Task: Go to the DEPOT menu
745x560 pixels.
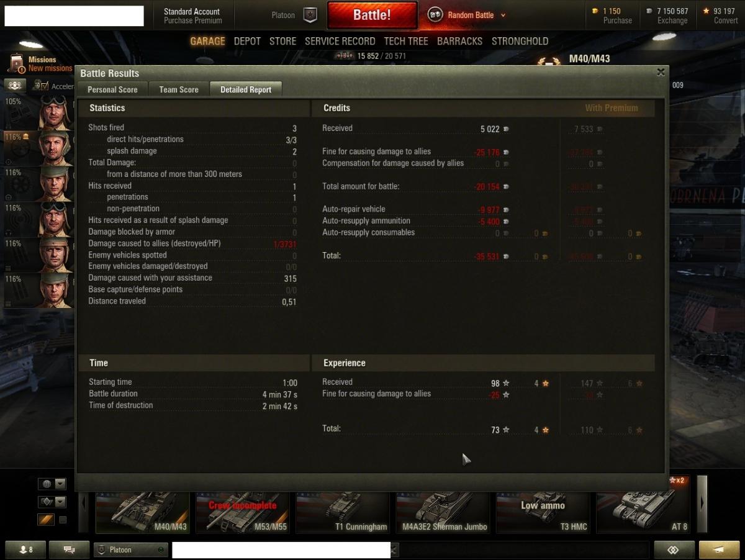Action: coord(247,41)
